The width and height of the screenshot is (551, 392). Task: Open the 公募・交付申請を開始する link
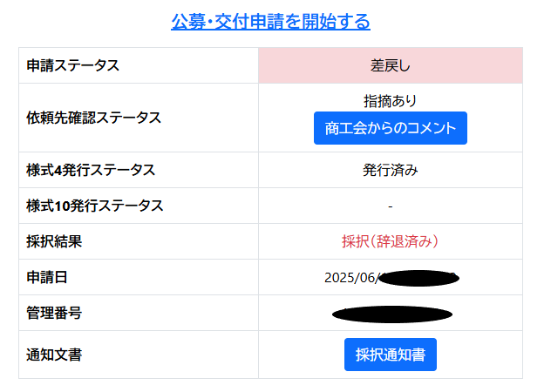270,22
